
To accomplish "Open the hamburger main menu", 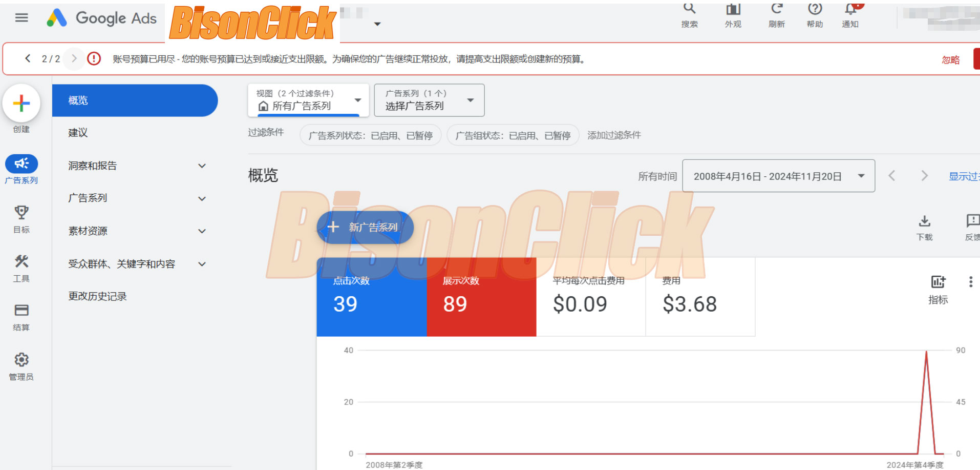I will (22, 18).
